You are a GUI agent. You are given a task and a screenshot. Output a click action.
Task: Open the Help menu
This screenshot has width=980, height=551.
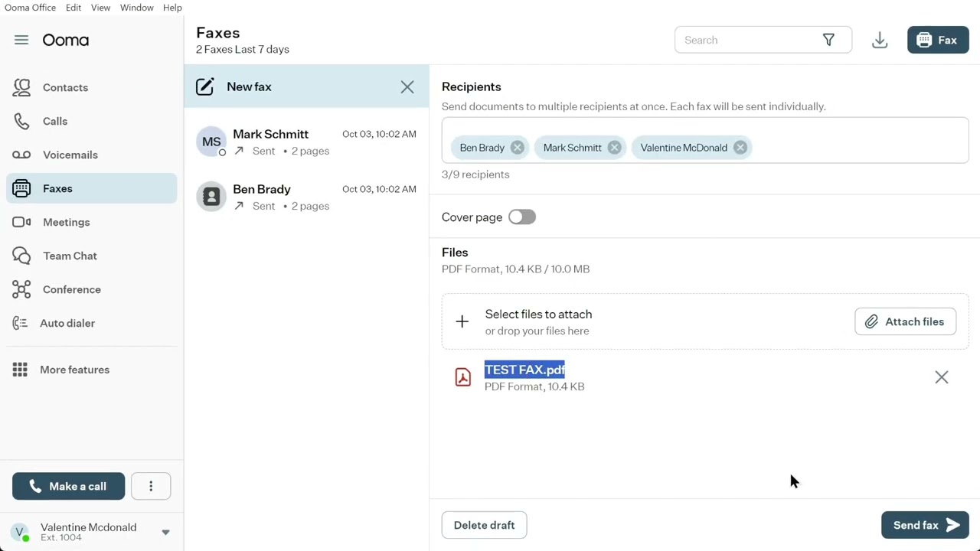[172, 8]
